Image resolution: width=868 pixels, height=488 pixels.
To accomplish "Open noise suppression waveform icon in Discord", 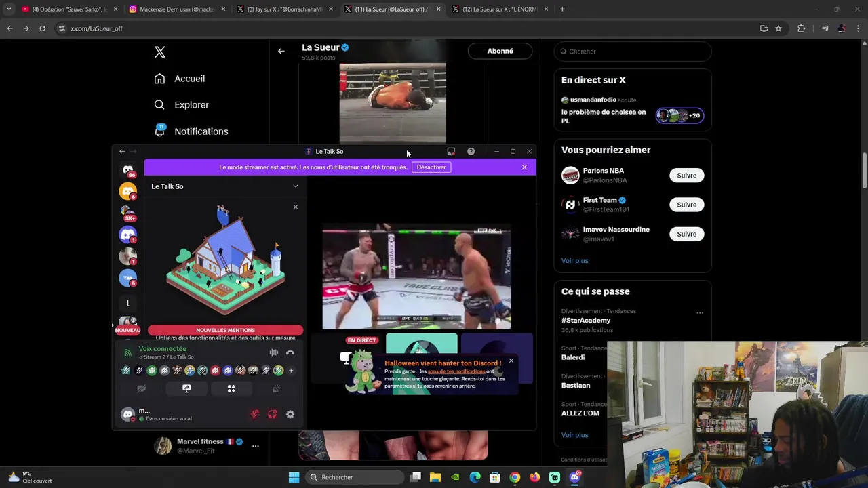I will [273, 352].
